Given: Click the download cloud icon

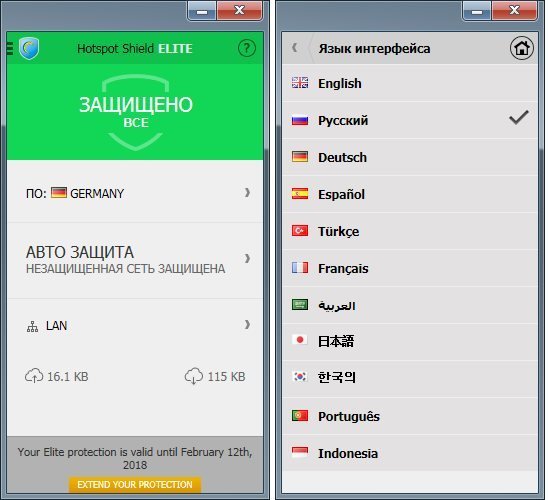Looking at the screenshot, I should (194, 376).
